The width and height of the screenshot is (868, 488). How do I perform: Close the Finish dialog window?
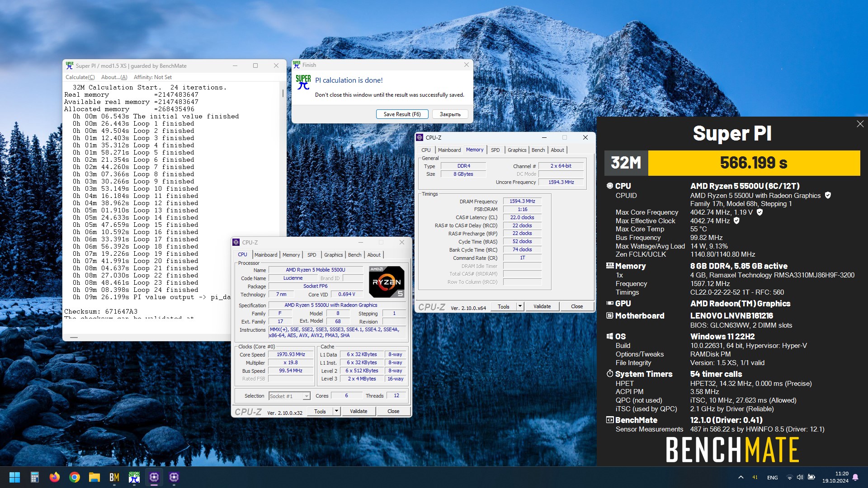466,65
